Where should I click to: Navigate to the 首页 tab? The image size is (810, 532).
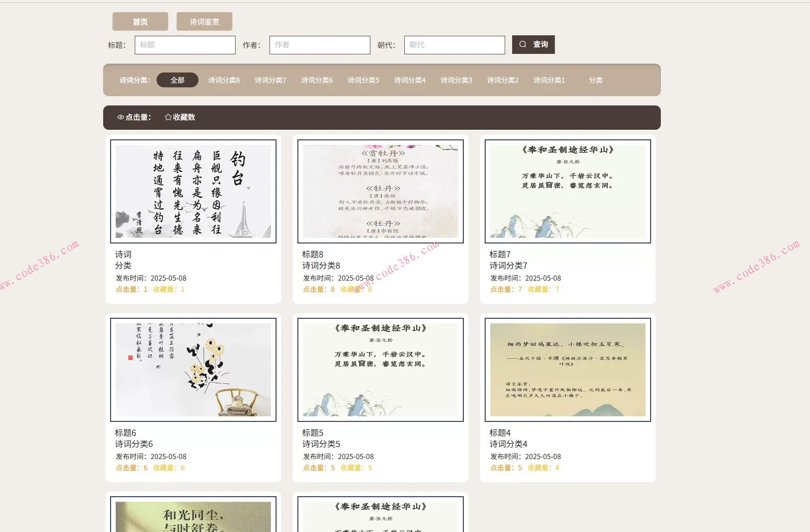click(140, 21)
